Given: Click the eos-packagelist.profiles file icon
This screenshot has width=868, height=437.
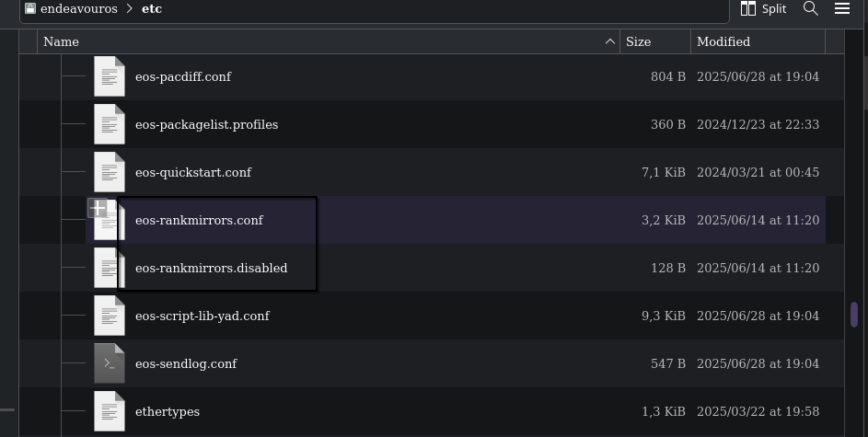Looking at the screenshot, I should point(109,124).
